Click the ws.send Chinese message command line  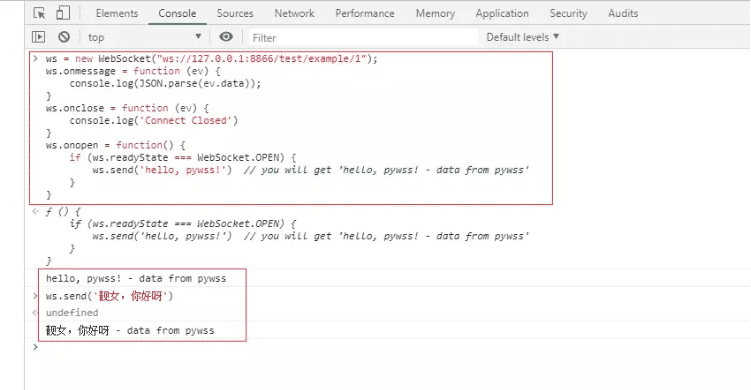[x=109, y=296]
